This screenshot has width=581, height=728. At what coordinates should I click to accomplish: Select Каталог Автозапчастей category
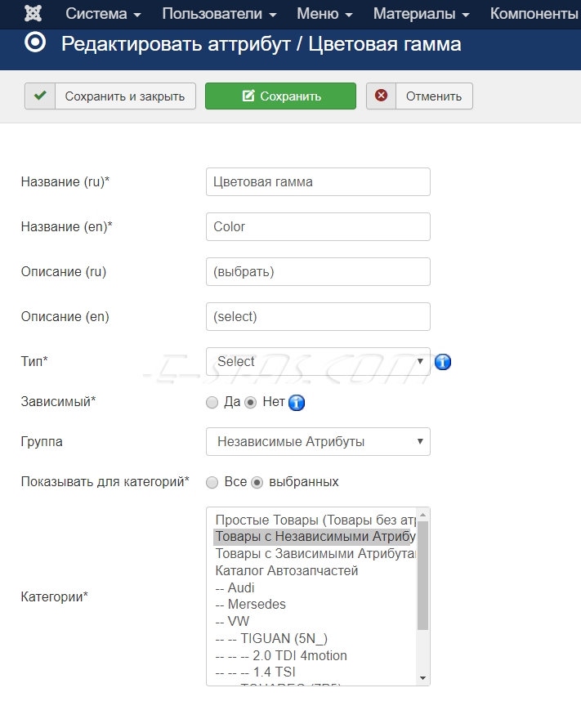[315, 570]
